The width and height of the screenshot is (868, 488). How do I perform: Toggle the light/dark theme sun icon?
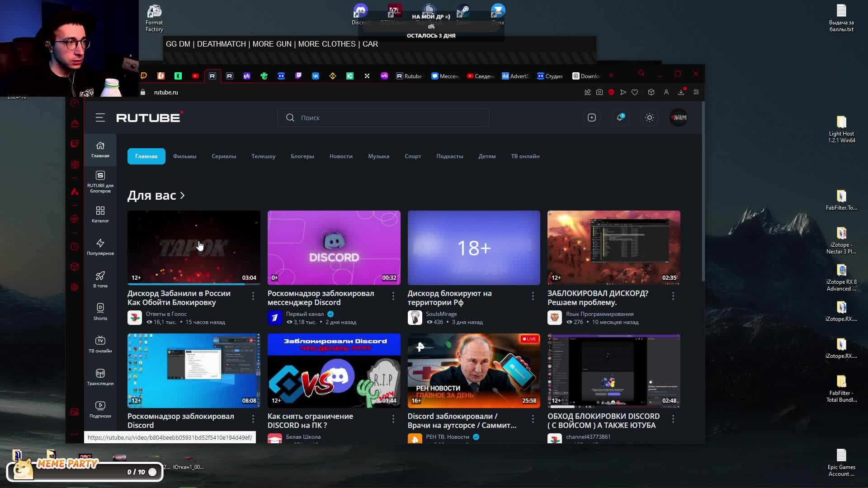coord(650,117)
